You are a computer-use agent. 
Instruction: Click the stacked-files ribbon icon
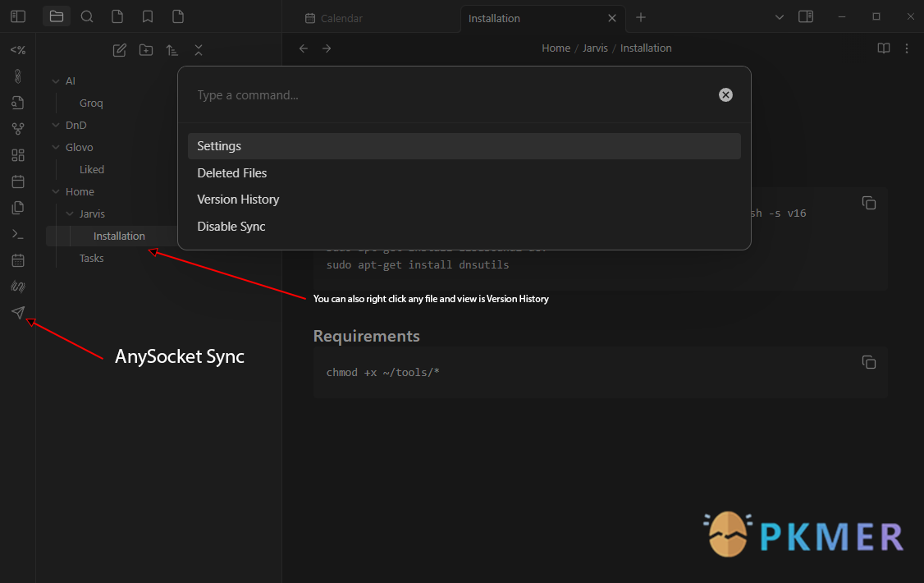(x=18, y=208)
